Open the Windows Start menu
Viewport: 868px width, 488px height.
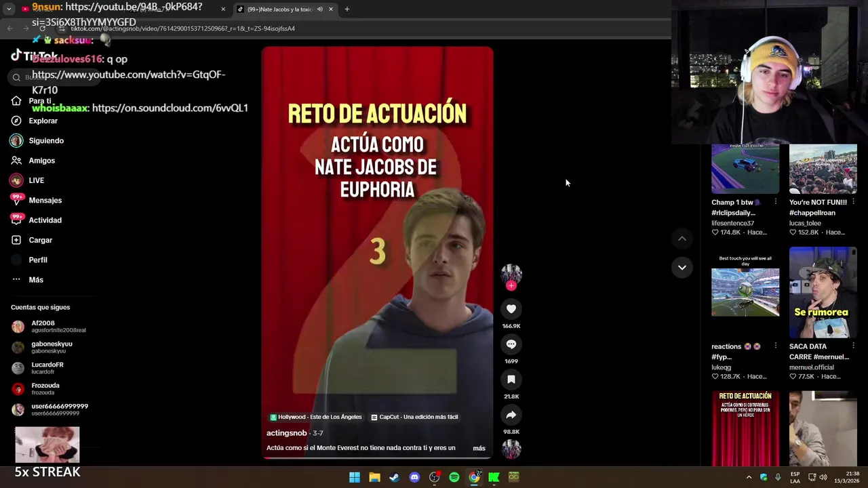354,477
